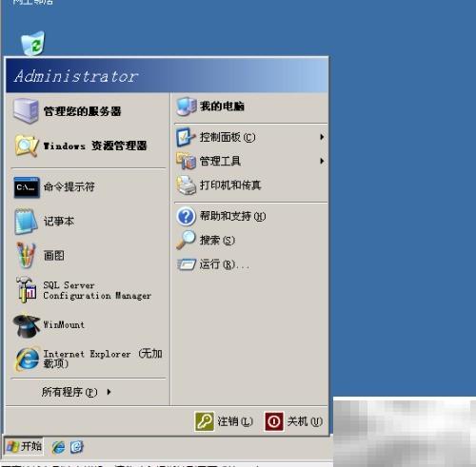The width and height of the screenshot is (476, 467).
Task: Click 注销(L) button text
Action: pyautogui.click(x=235, y=421)
